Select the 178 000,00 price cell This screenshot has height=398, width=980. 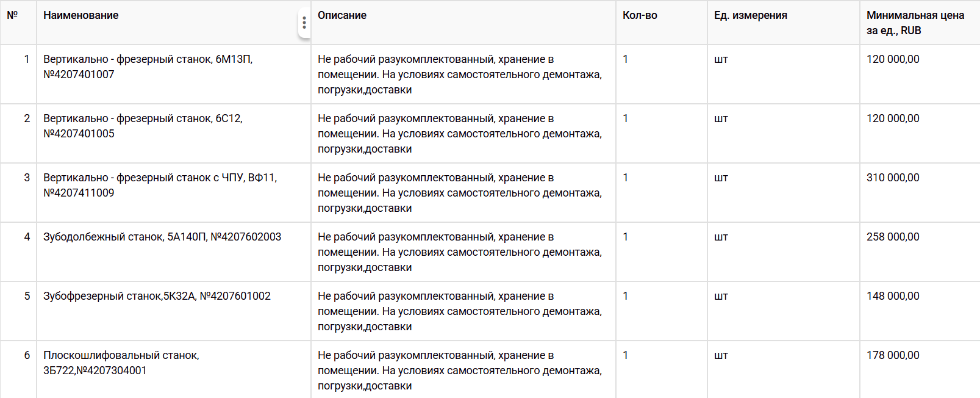tap(893, 355)
